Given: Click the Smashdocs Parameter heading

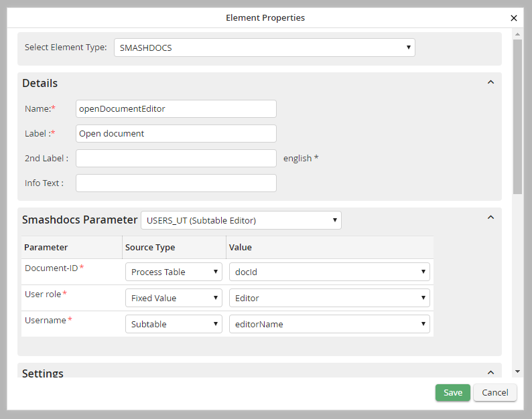Looking at the screenshot, I should click(x=80, y=220).
